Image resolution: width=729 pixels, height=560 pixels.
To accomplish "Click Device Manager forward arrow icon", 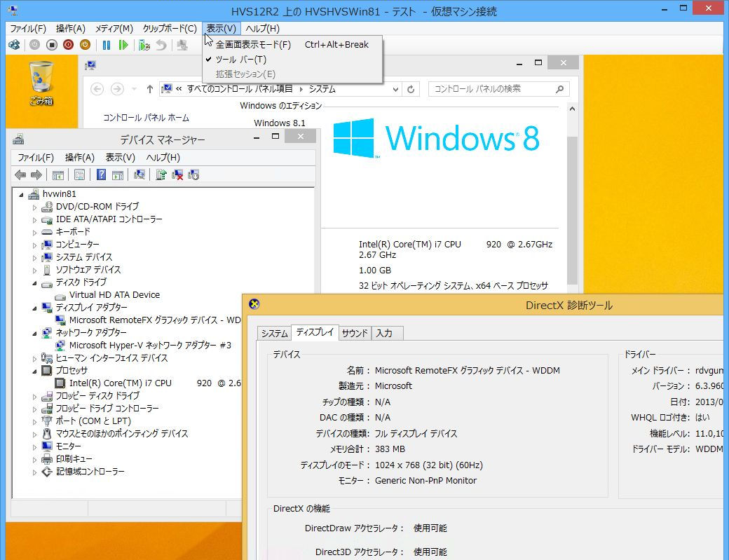I will [36, 175].
